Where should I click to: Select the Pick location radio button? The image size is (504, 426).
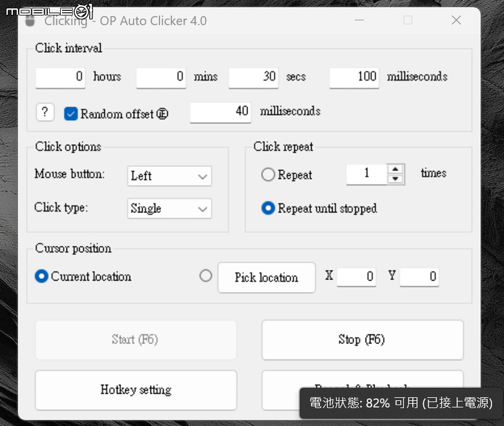[205, 276]
